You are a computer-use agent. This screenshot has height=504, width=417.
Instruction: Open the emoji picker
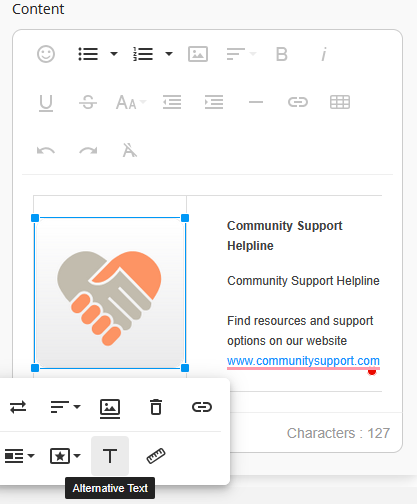(46, 54)
